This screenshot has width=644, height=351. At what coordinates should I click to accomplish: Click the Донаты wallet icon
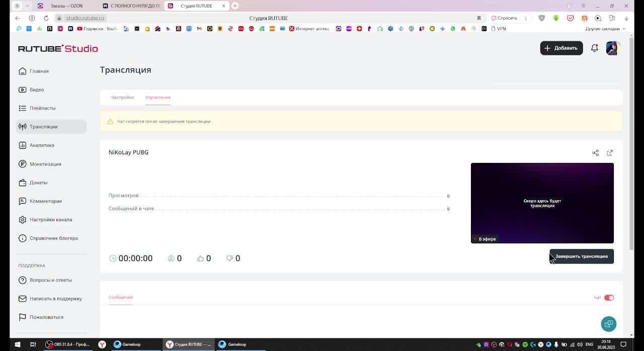(x=22, y=183)
